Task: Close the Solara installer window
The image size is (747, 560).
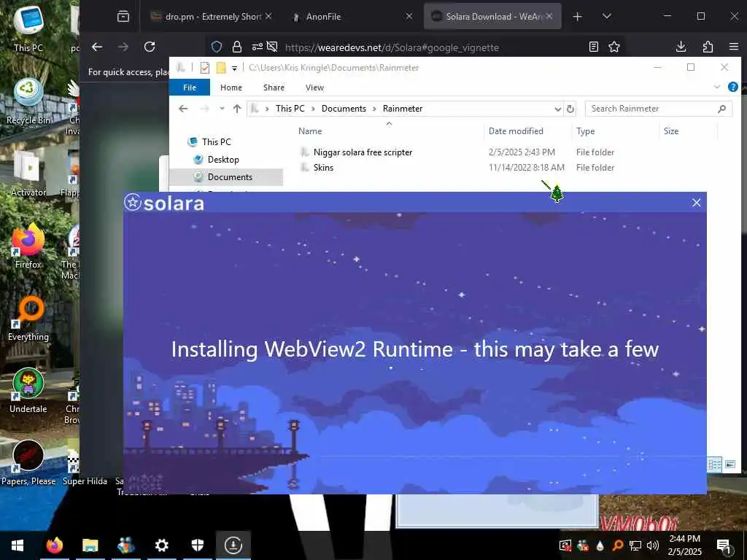Action: (696, 203)
